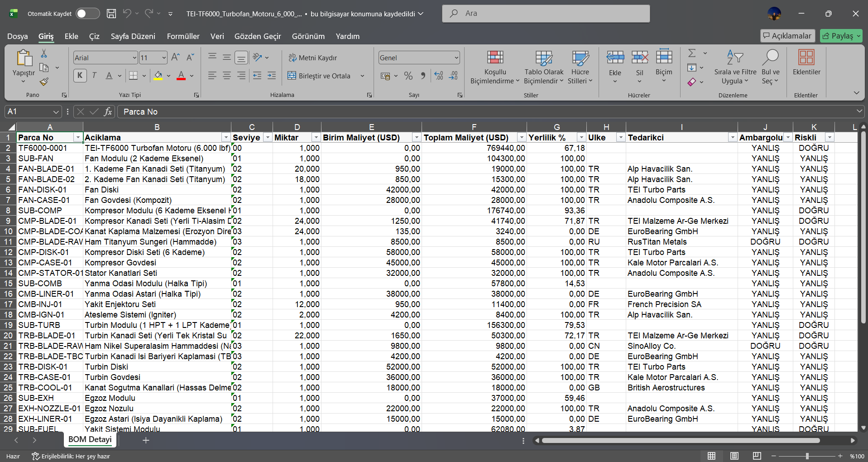
Task: Toggle bold (K) formatting
Action: click(x=80, y=76)
